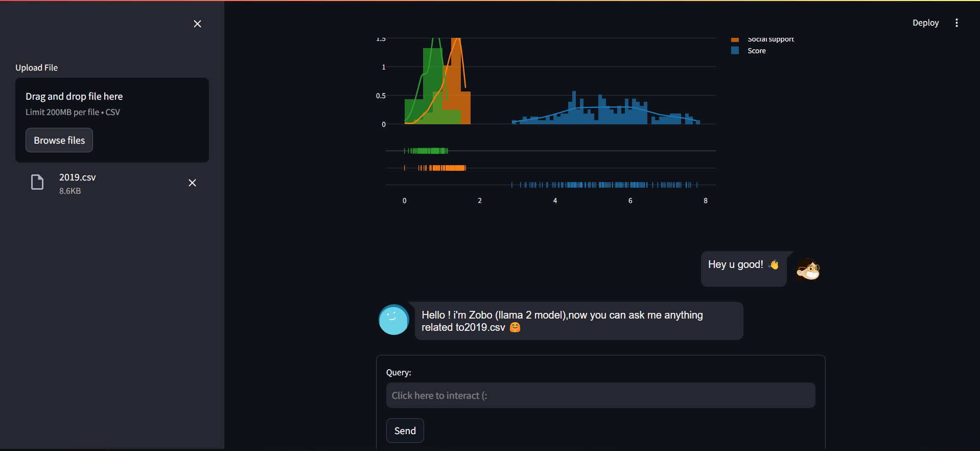
Task: Click the green rug plot strip
Action: click(426, 151)
